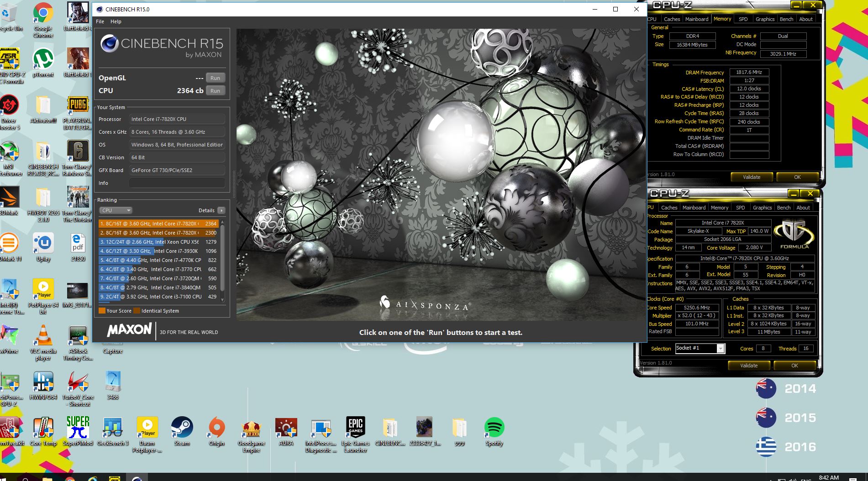Open the PUBG Playerunknown's Battlegrounds icon

(x=78, y=113)
